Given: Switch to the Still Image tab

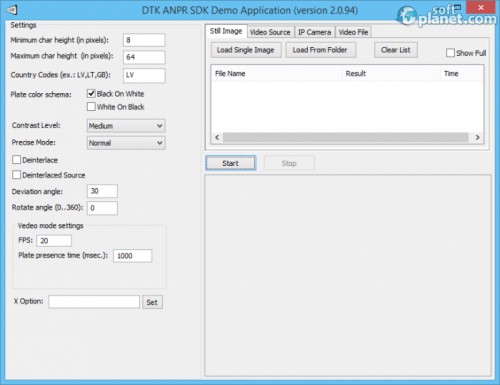Looking at the screenshot, I should 226,31.
